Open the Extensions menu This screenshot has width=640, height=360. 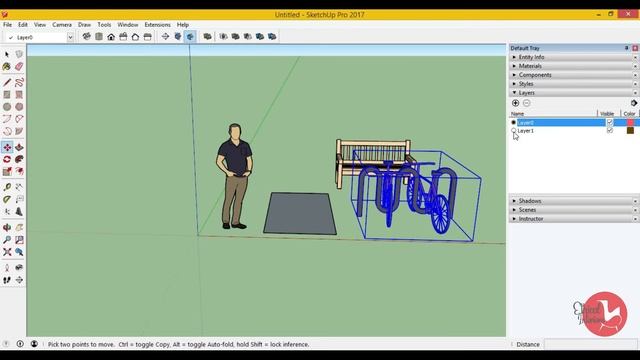158,24
